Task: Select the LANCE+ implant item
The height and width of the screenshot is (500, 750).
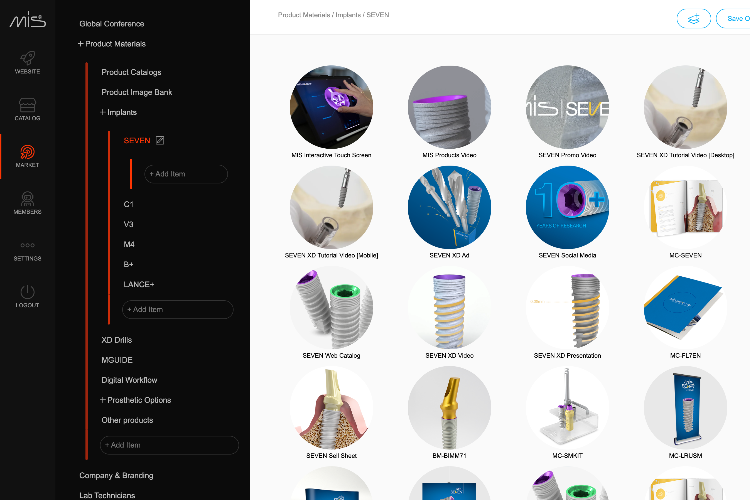Action: coord(139,285)
